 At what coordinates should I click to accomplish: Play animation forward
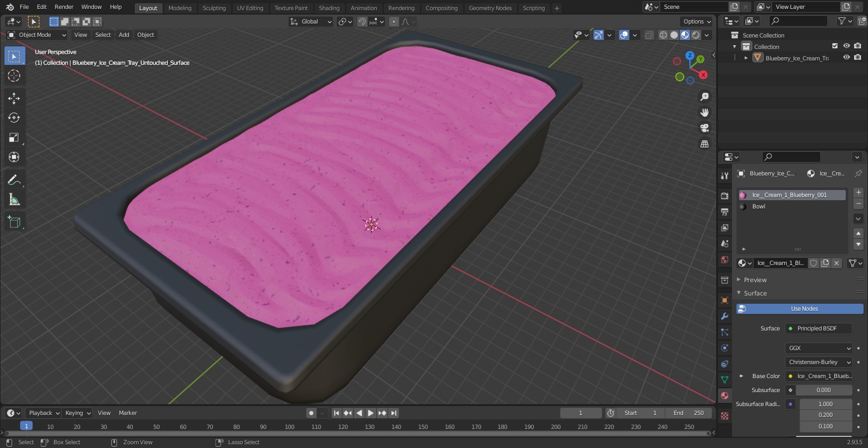tap(370, 413)
